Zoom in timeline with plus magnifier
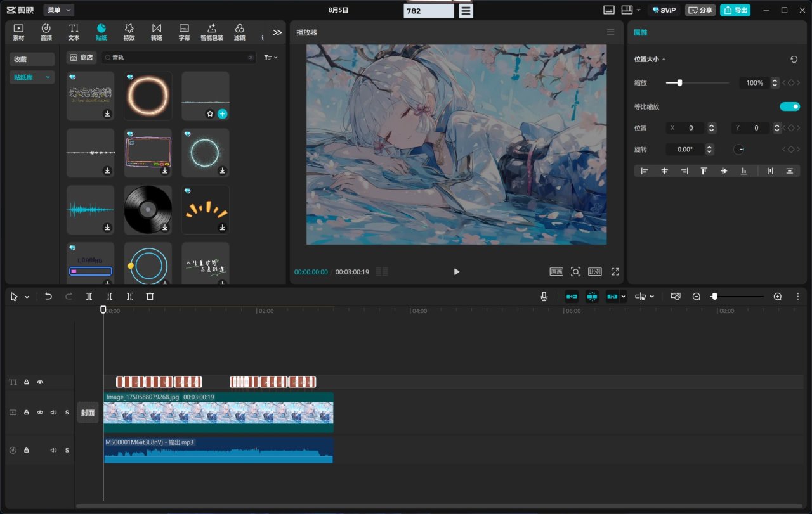 pyautogui.click(x=778, y=296)
